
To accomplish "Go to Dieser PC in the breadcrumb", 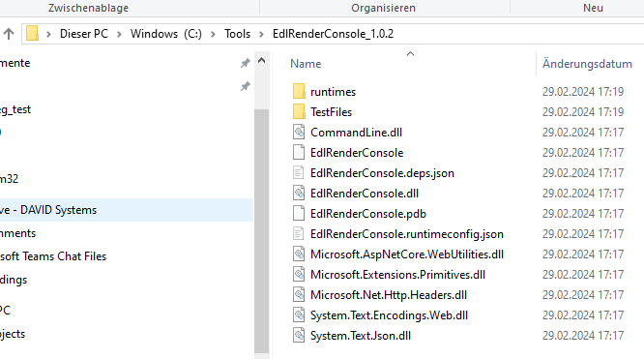I will tap(84, 34).
